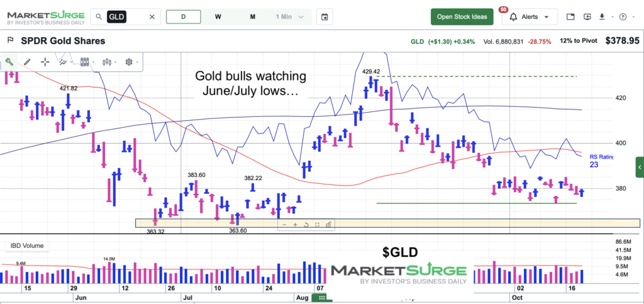Click the 12% to Pivot label
The height and width of the screenshot is (304, 644).
tap(579, 41)
